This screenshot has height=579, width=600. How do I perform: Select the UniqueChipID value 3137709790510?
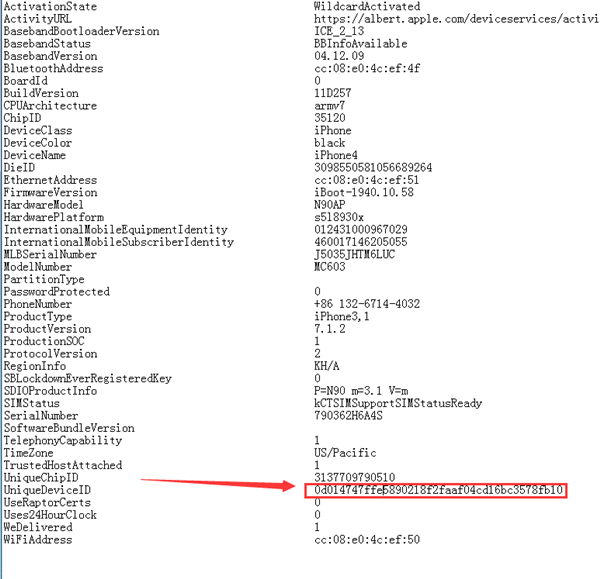(x=354, y=478)
